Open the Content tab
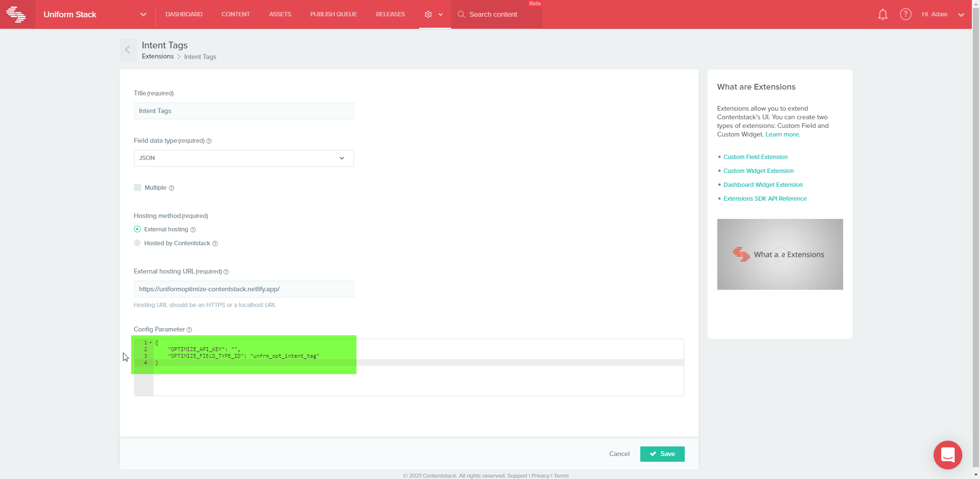The width and height of the screenshot is (980, 479). (x=235, y=14)
